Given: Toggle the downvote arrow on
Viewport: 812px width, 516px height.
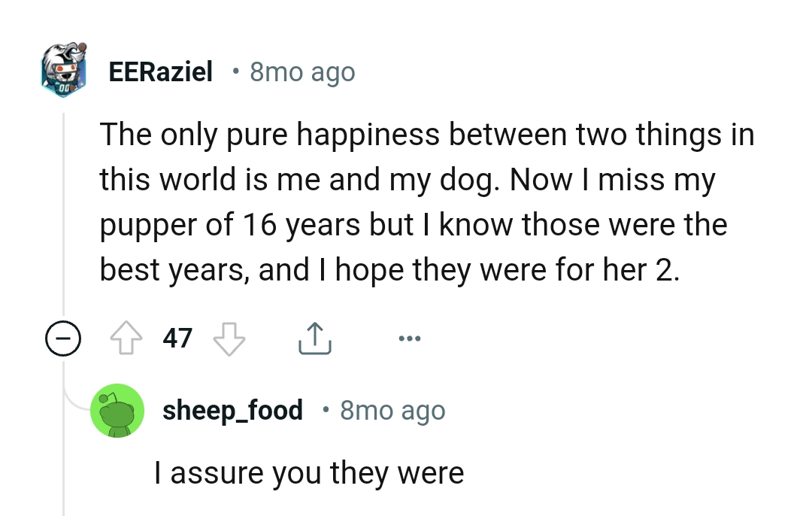Looking at the screenshot, I should pos(229,338).
